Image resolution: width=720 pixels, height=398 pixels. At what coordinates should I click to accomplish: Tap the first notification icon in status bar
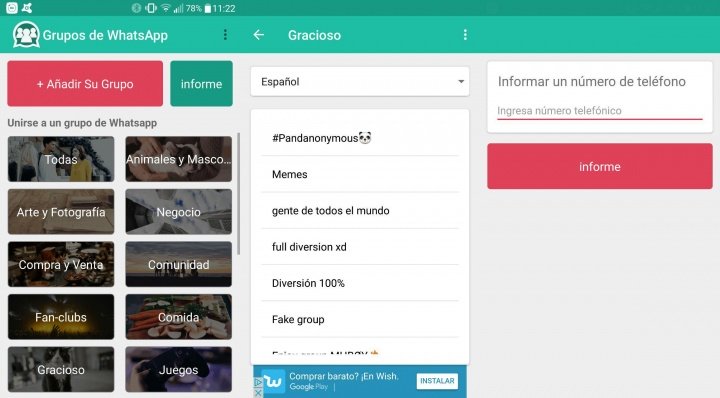coord(11,8)
